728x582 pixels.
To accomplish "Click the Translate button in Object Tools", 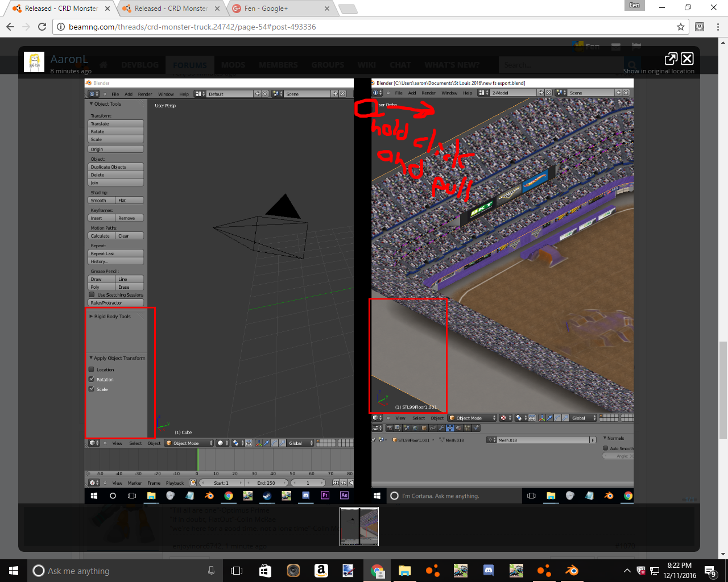I will (x=116, y=123).
